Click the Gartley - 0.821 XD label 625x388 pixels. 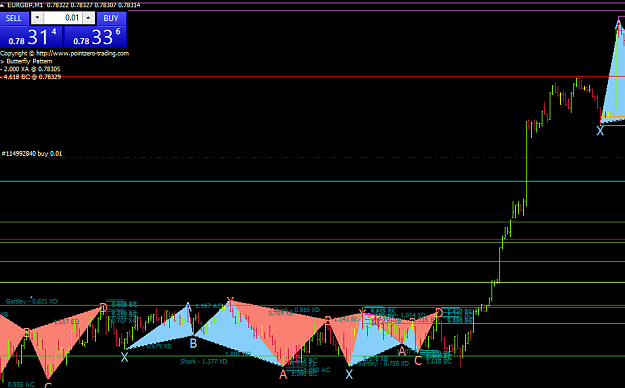point(31,301)
